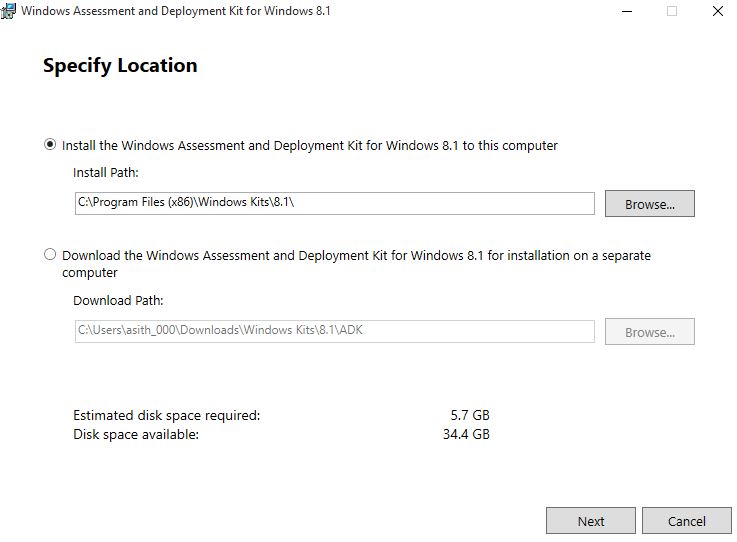This screenshot has width=737, height=542.
Task: Click the 'Install Path:' label
Action: [106, 173]
